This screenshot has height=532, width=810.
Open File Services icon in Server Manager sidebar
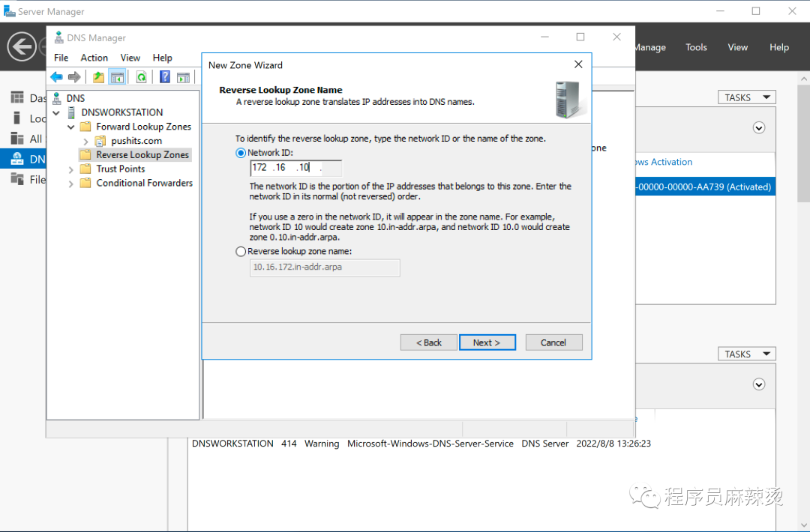17,179
